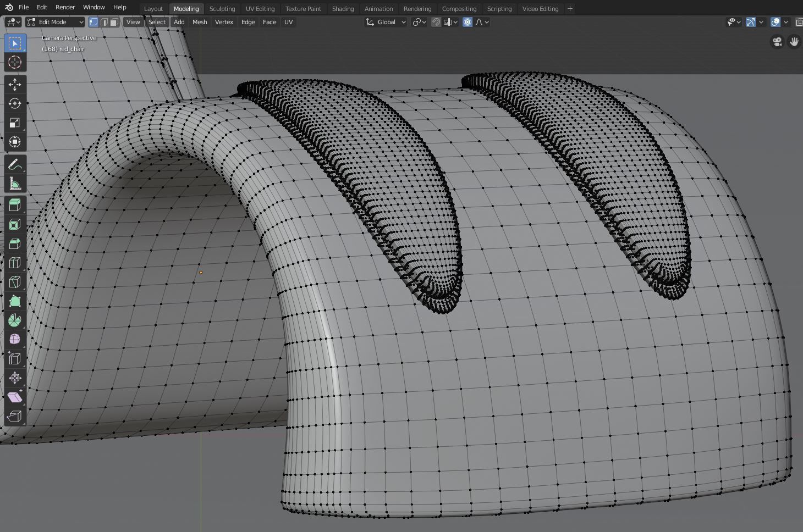
Task: Switch to the Layout workspace tab
Action: 153,9
